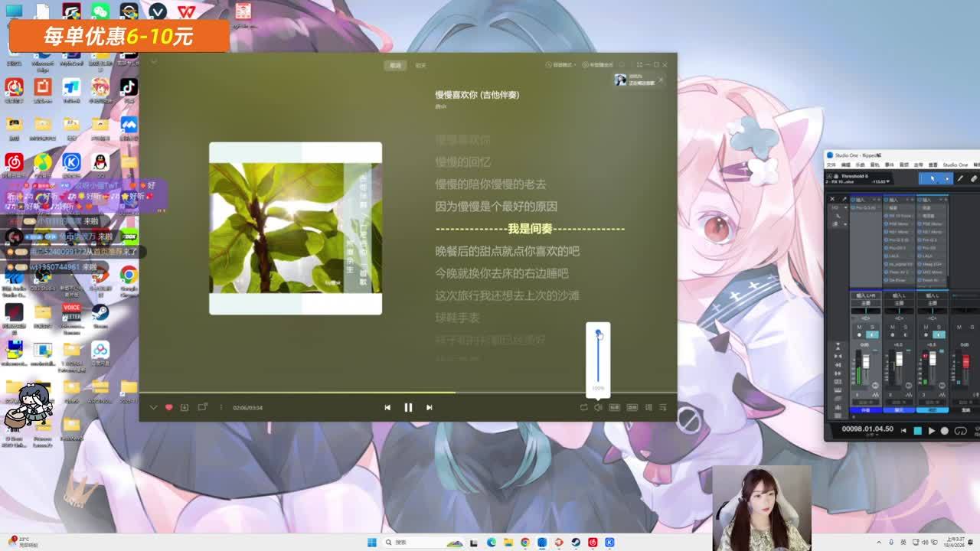980x551 pixels.
Task: Seek on the song progress bar
Action: 408,393
